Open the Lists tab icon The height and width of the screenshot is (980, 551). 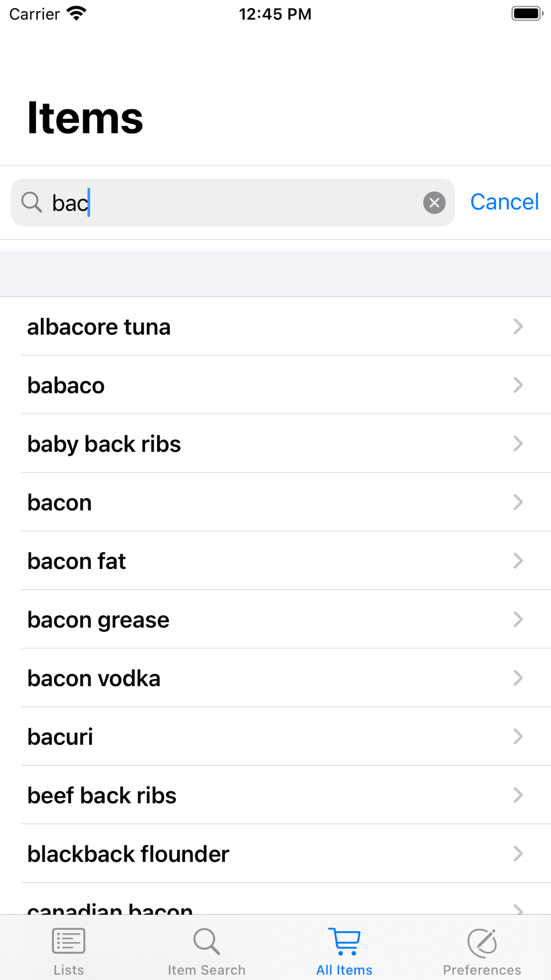click(x=68, y=941)
